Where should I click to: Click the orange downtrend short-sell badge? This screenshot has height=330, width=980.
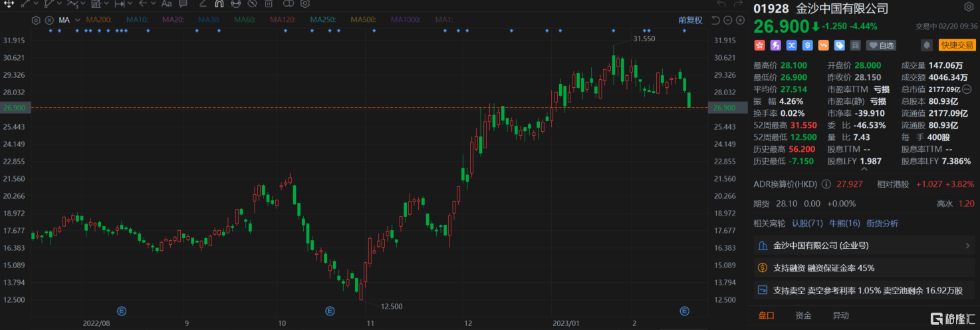pos(824,45)
